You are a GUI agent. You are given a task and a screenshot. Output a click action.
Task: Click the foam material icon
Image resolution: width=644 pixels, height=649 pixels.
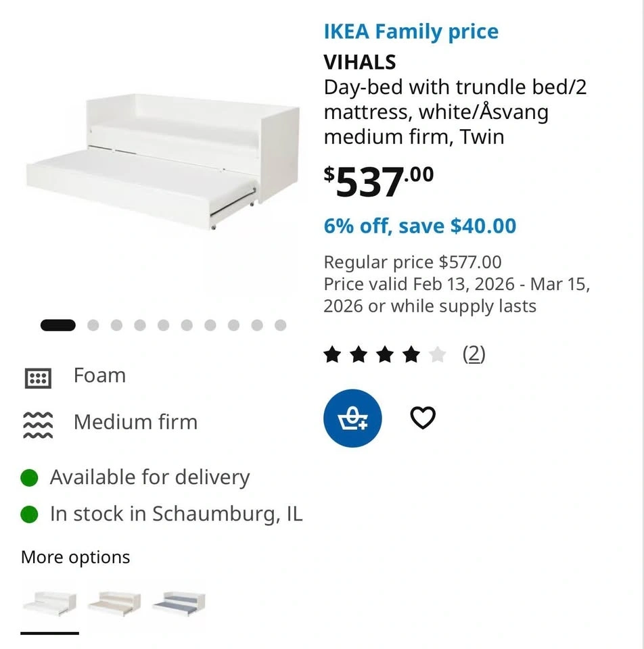click(x=38, y=378)
